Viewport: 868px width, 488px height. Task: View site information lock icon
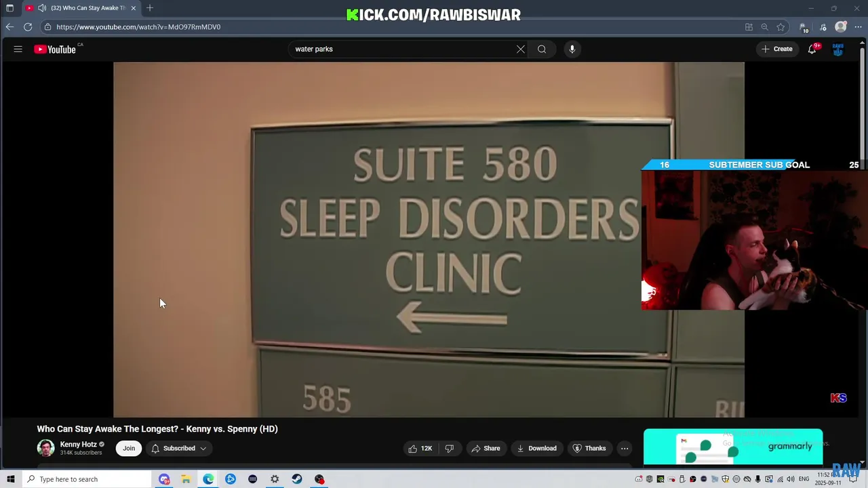click(47, 26)
